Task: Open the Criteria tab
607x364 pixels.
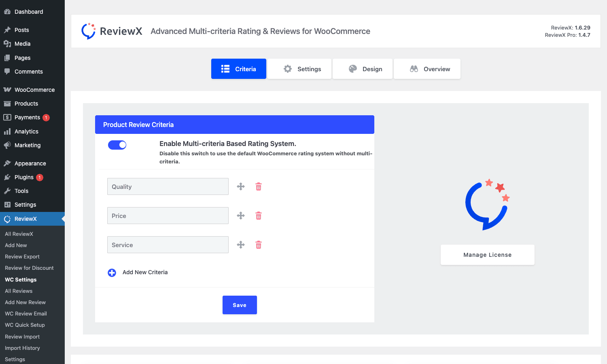Action: [239, 69]
